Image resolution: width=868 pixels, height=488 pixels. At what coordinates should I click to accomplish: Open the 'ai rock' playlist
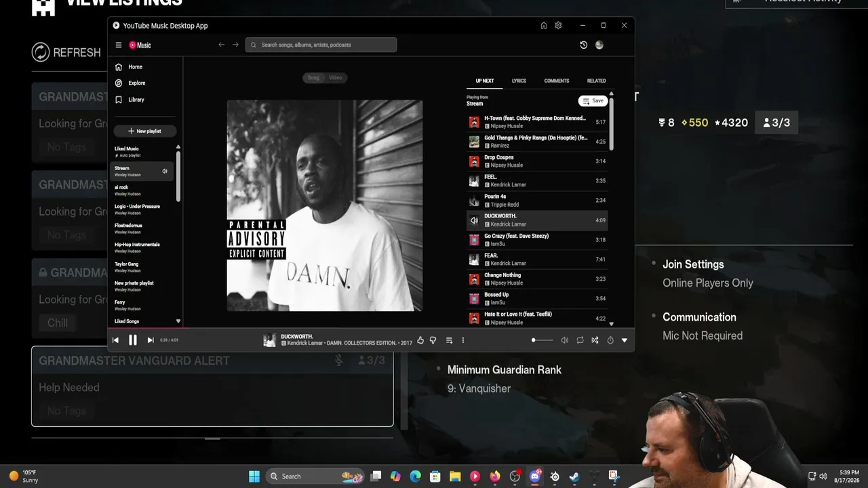click(142, 190)
